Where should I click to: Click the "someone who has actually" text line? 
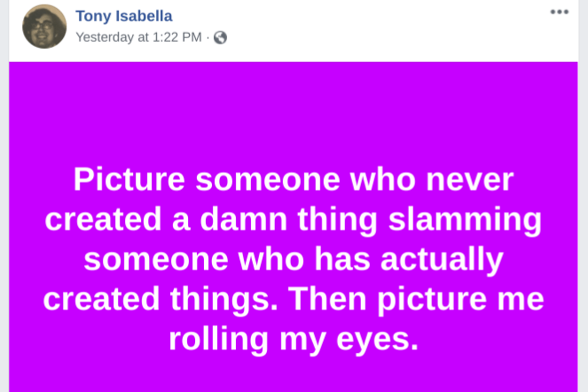click(x=293, y=260)
